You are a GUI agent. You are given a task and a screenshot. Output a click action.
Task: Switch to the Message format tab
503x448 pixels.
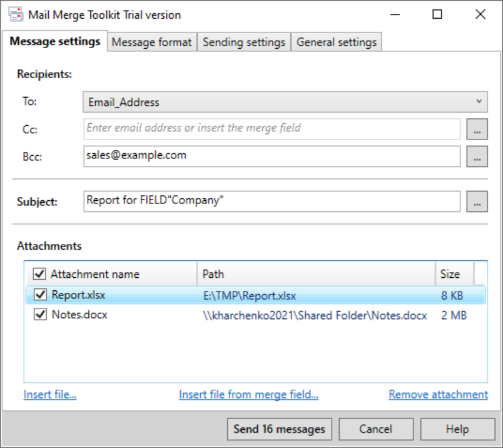[x=151, y=43]
